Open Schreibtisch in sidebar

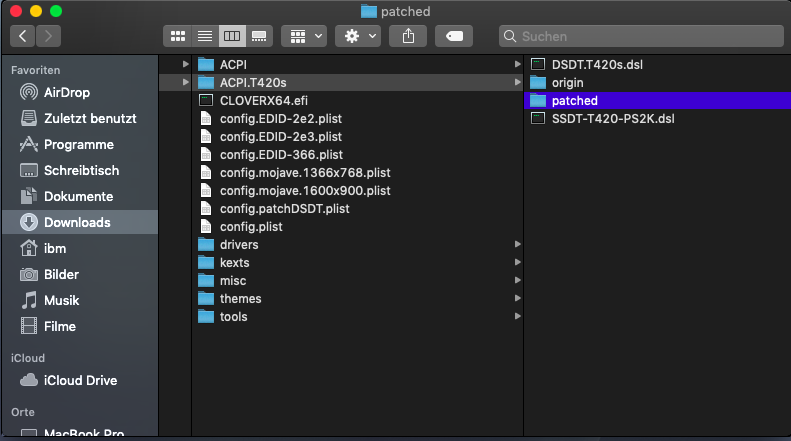pyautogui.click(x=80, y=171)
